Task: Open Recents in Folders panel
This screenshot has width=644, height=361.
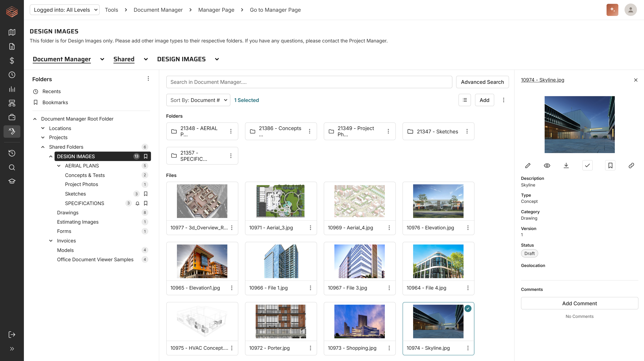Action: pyautogui.click(x=52, y=92)
